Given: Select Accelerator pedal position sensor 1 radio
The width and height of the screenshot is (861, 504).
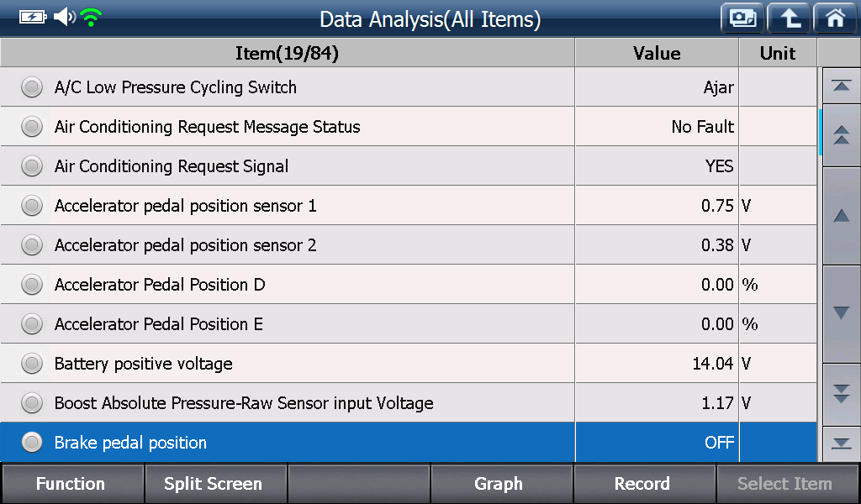Looking at the screenshot, I should (32, 206).
